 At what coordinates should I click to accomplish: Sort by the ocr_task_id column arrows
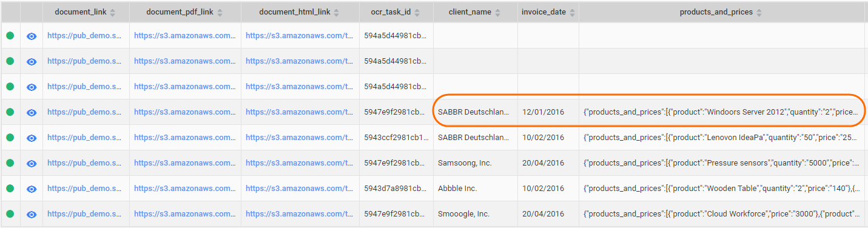[x=417, y=13]
